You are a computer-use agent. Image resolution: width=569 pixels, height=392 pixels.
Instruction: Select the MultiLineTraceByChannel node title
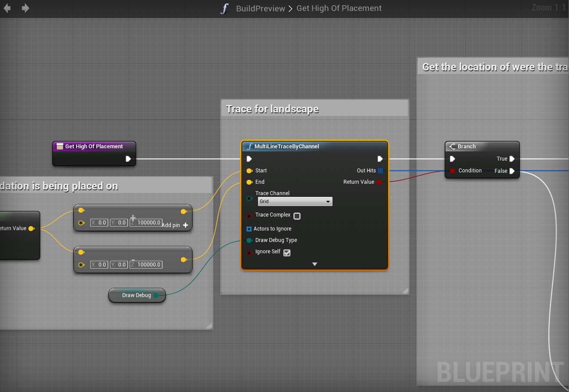tap(286, 147)
